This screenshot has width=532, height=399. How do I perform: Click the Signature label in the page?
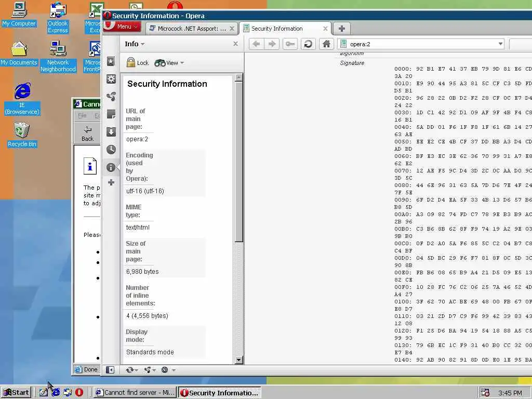pyautogui.click(x=352, y=63)
